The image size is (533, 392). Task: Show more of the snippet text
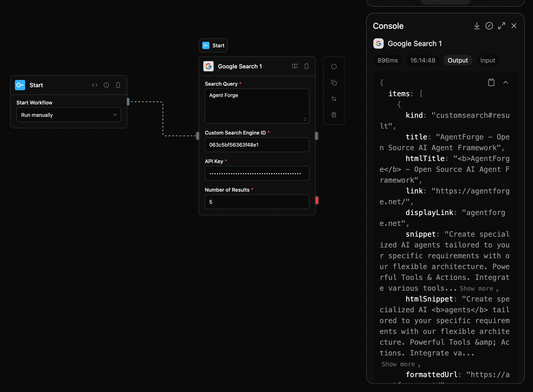[476, 289]
